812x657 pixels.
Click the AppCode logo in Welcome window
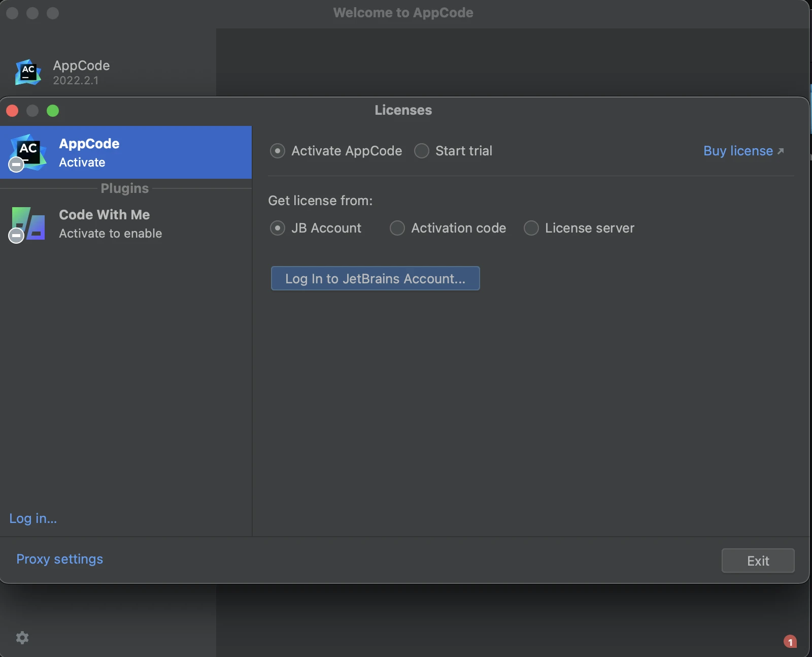tap(28, 72)
